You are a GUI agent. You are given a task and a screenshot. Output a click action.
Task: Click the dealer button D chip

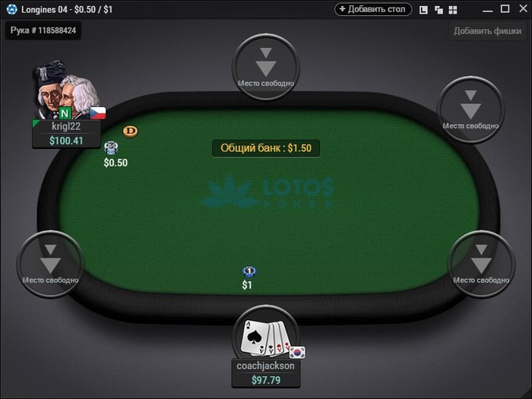[x=130, y=131]
